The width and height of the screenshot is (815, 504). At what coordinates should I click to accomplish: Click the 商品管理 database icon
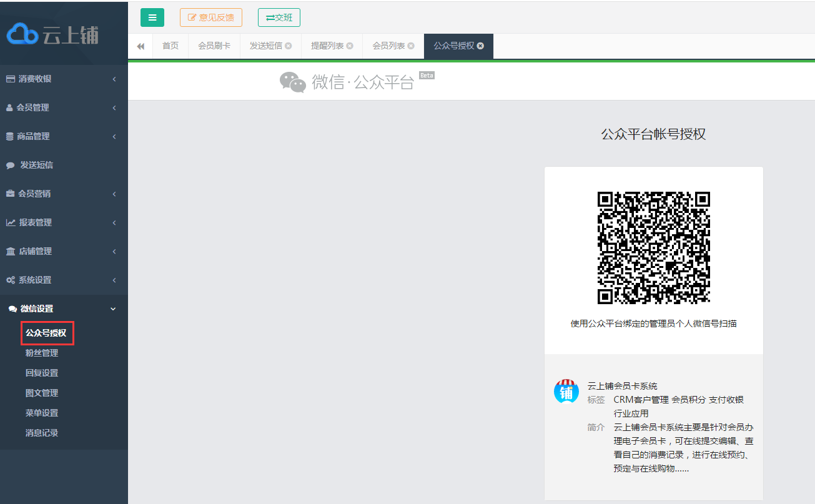point(9,136)
